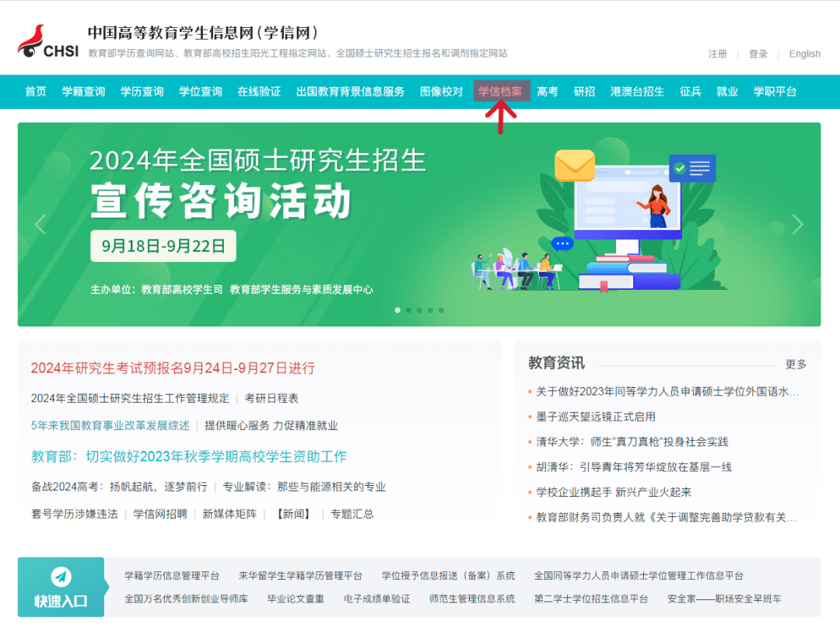Click the 注册 link
840x632 pixels.
716,54
